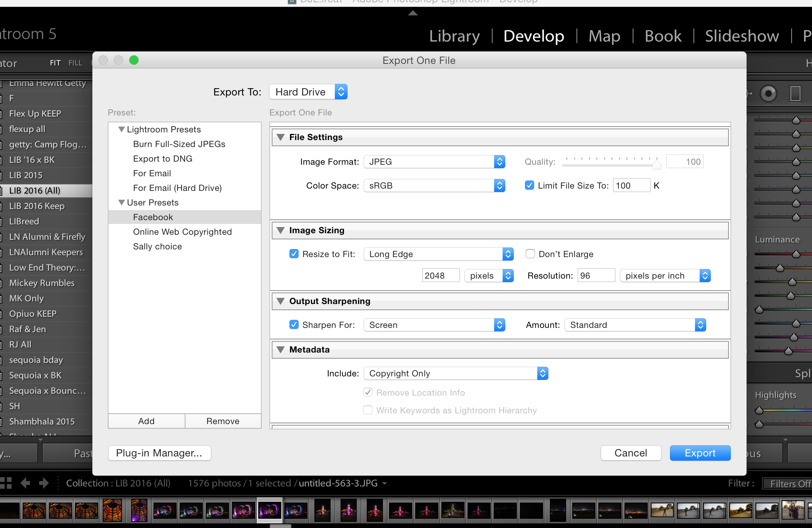Image resolution: width=812 pixels, height=528 pixels.
Task: Open the Plug-in Manager
Action: [x=159, y=453]
